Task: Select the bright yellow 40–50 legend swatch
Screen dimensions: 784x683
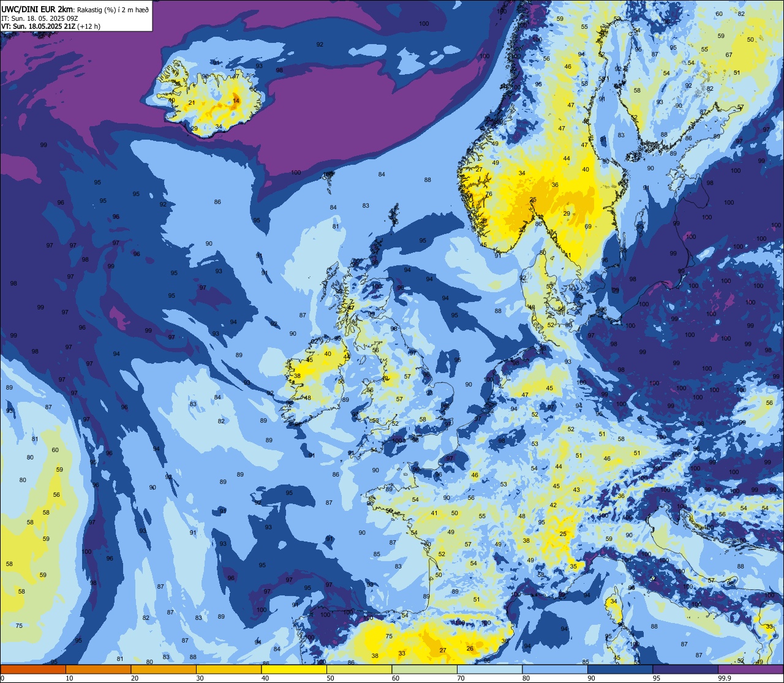Action: pos(294,669)
